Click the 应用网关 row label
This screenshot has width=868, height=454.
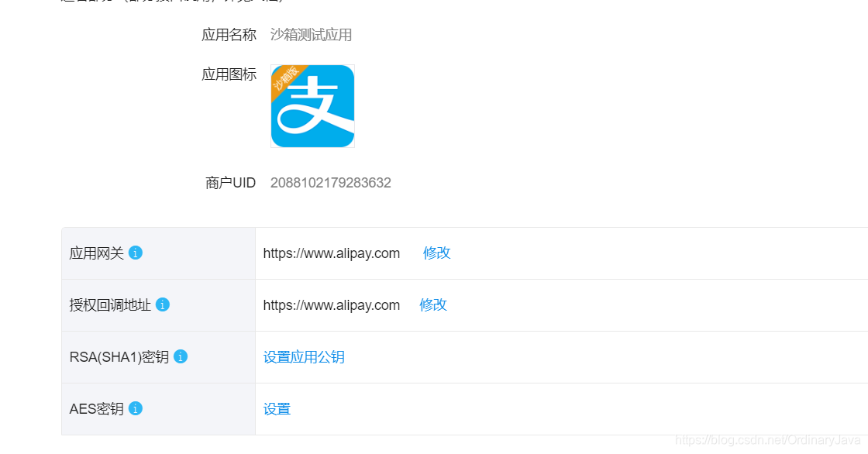point(95,252)
